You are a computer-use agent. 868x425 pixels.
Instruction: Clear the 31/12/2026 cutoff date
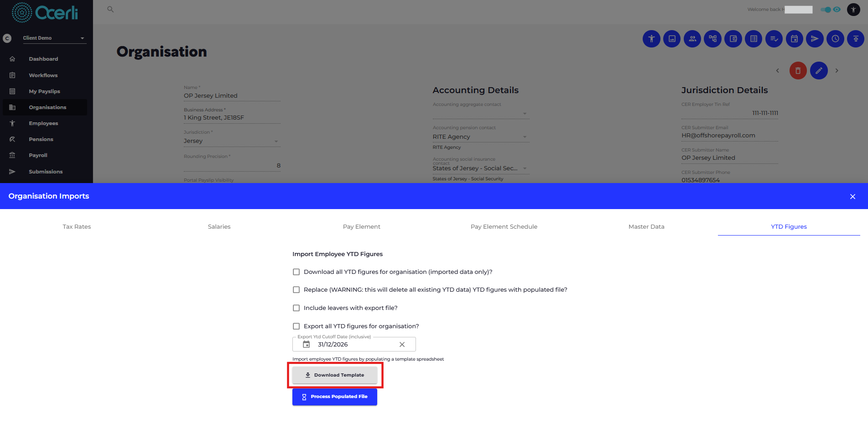coord(402,345)
